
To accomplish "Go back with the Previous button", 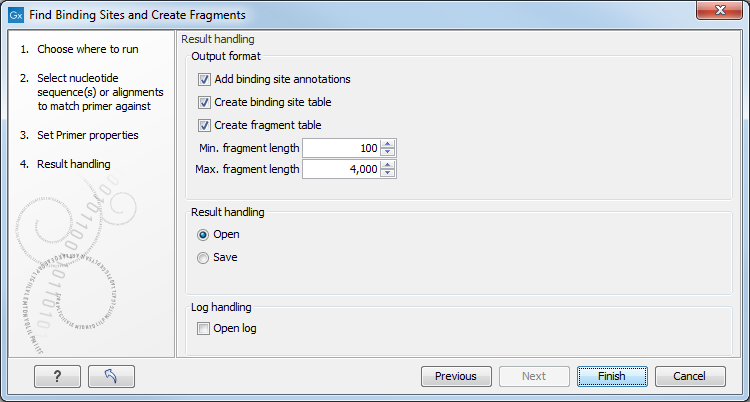I will point(455,376).
